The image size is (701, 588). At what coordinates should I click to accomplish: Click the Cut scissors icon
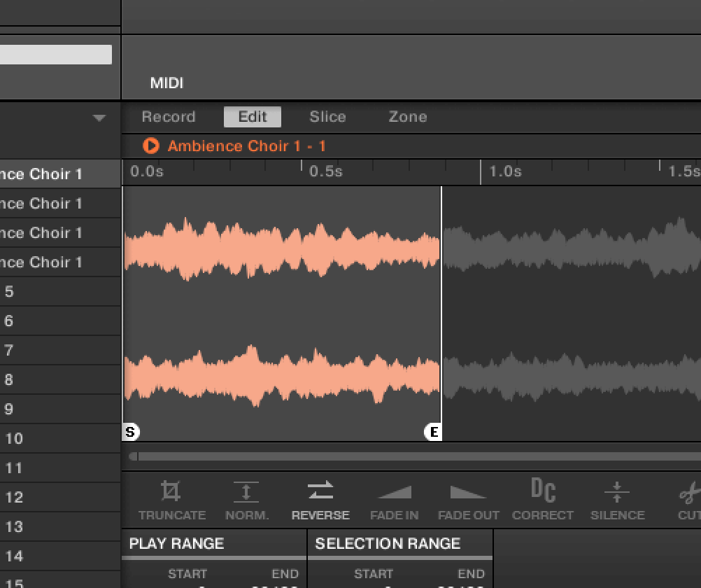690,492
